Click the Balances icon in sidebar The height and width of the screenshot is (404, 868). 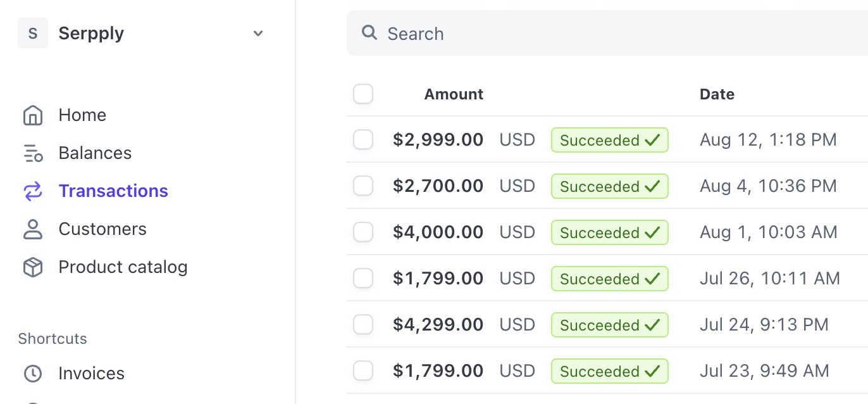coord(32,153)
